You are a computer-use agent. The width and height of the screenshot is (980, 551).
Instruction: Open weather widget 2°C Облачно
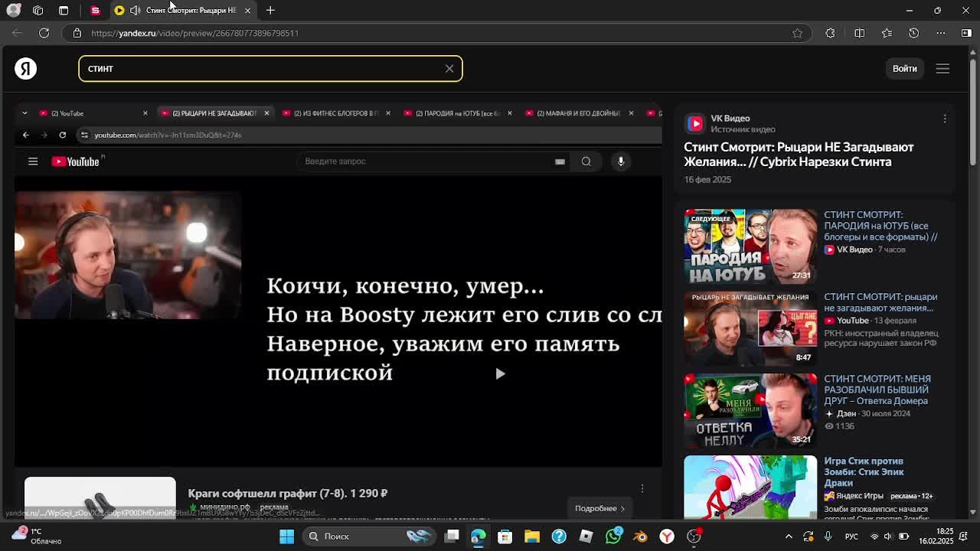(35, 536)
